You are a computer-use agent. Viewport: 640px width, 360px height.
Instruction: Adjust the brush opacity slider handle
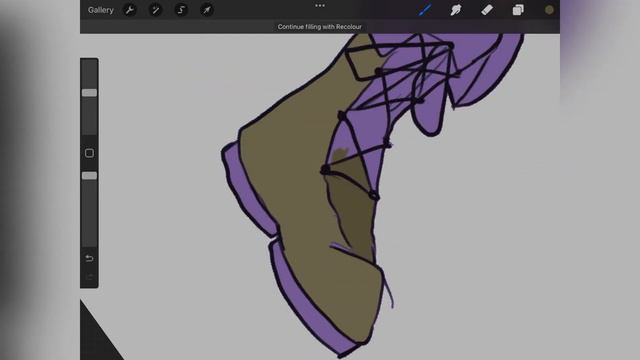coord(89,176)
